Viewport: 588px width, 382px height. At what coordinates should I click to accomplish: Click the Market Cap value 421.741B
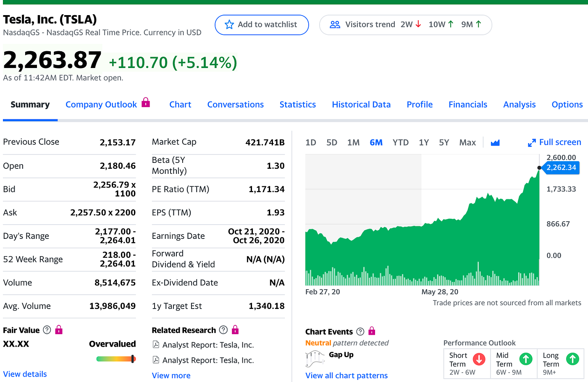click(265, 142)
